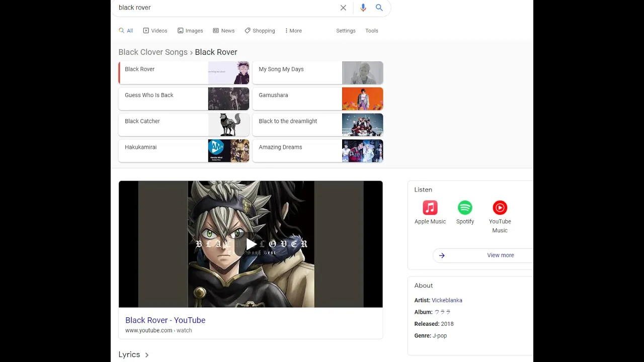Click the My Song My Days thumbnail
This screenshot has height=362, width=644.
(362, 73)
